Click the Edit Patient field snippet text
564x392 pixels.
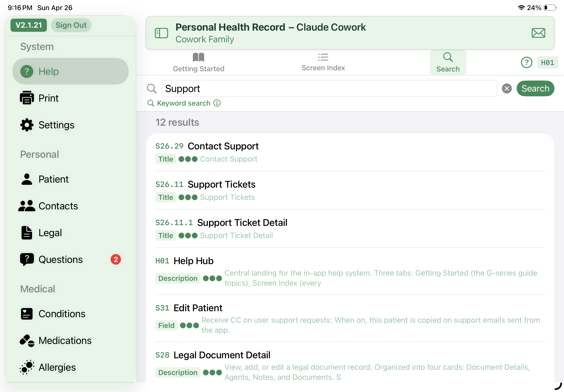pos(371,325)
